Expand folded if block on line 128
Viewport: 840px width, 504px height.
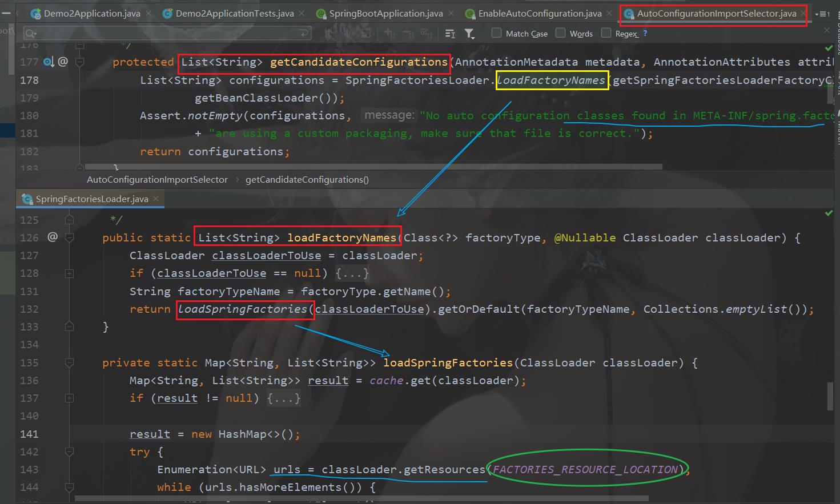69,273
